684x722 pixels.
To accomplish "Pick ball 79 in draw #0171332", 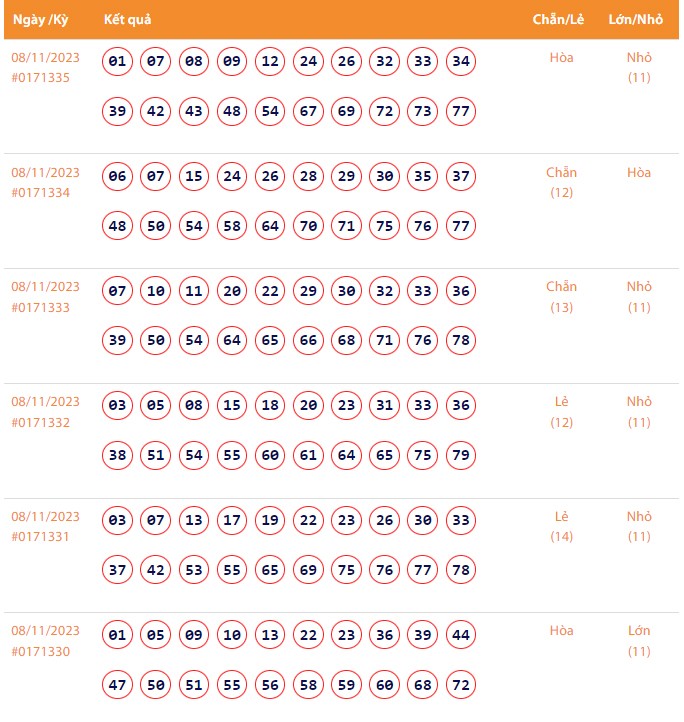I will point(461,456).
